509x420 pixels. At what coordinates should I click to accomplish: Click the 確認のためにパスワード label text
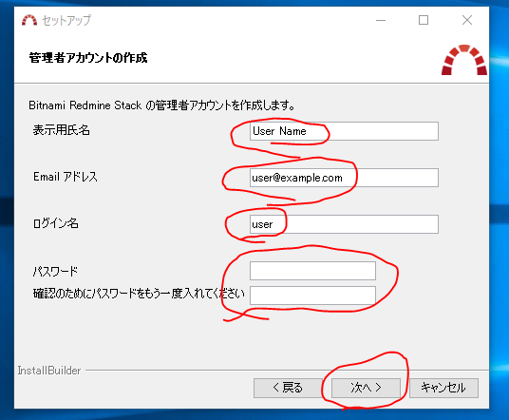point(139,294)
